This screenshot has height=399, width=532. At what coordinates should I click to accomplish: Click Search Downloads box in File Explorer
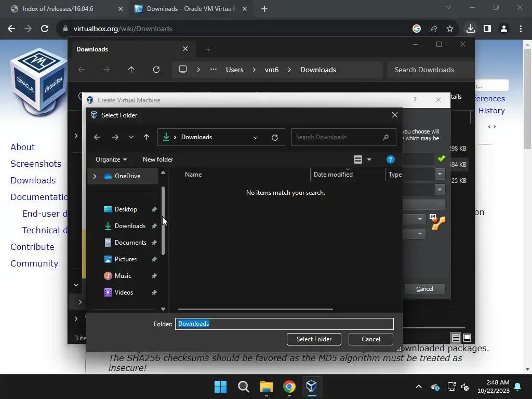tap(431, 70)
